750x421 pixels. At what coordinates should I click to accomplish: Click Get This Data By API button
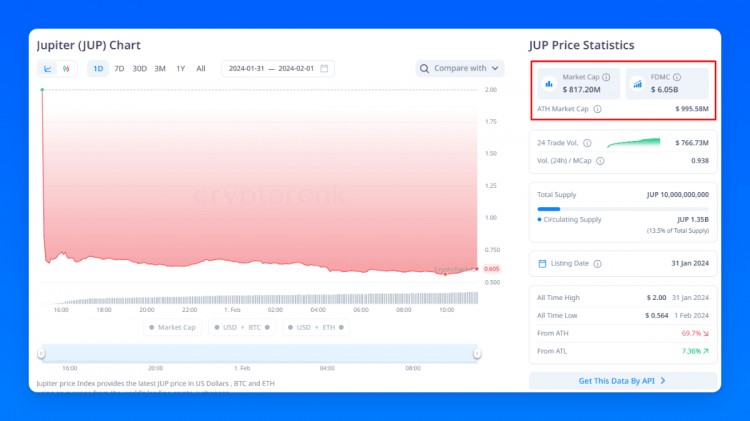623,381
